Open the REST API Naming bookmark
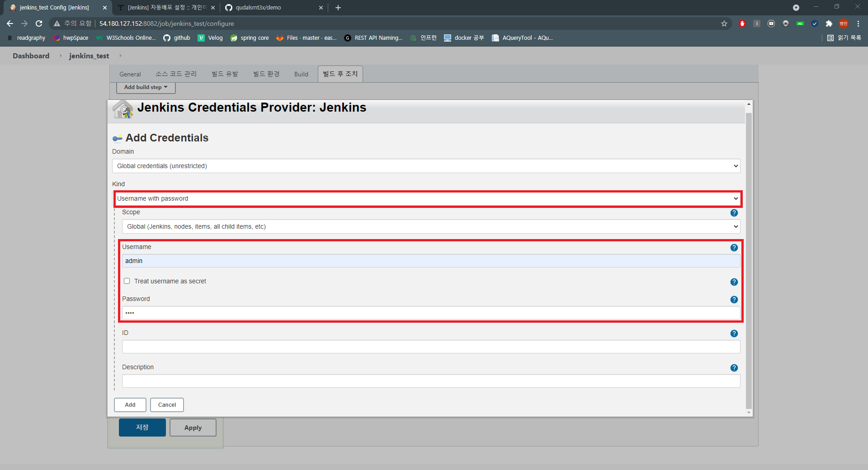The height and width of the screenshot is (470, 868). 373,38
